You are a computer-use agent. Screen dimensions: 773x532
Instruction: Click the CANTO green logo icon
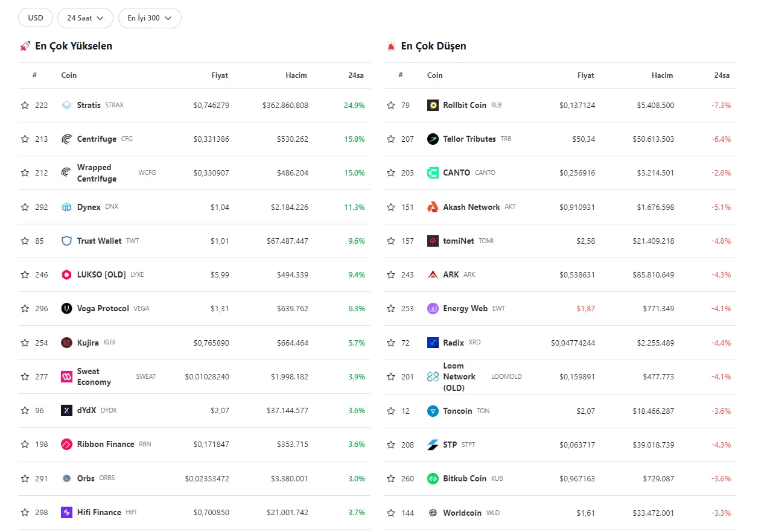433,173
